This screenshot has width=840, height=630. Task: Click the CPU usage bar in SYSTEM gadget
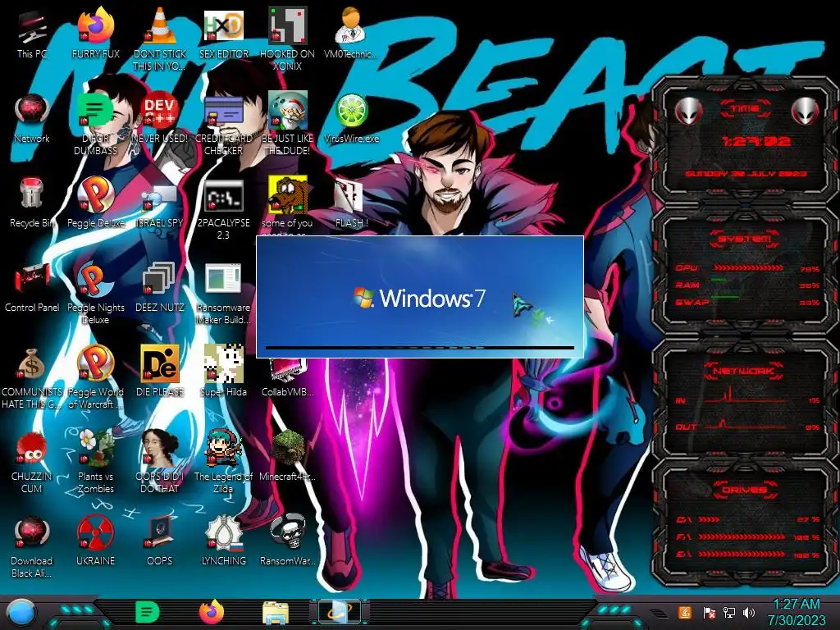point(748,267)
